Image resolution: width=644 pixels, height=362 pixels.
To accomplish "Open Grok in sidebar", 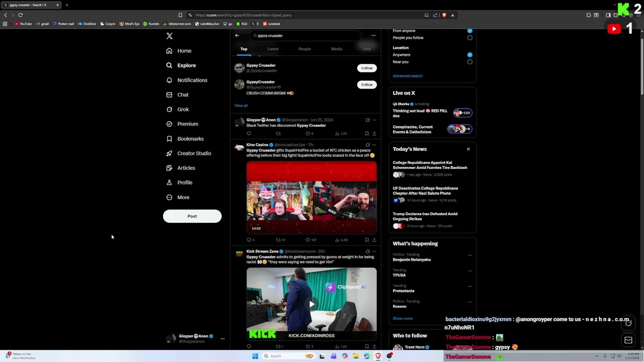I will (183, 109).
